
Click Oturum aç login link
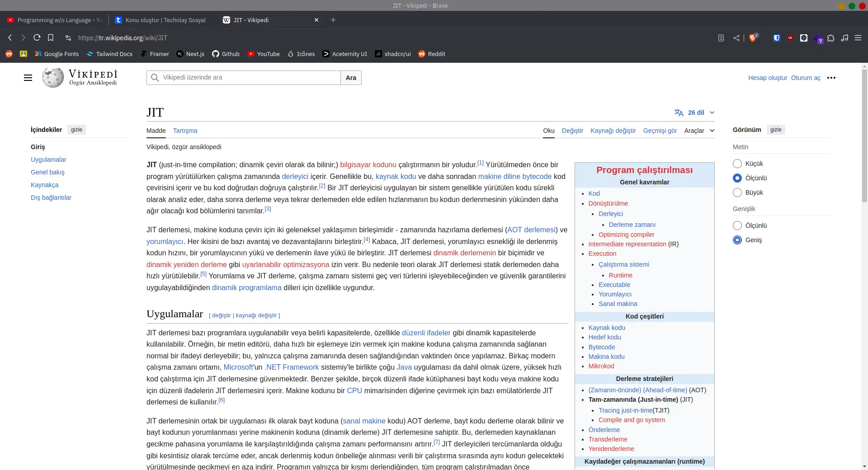(806, 78)
